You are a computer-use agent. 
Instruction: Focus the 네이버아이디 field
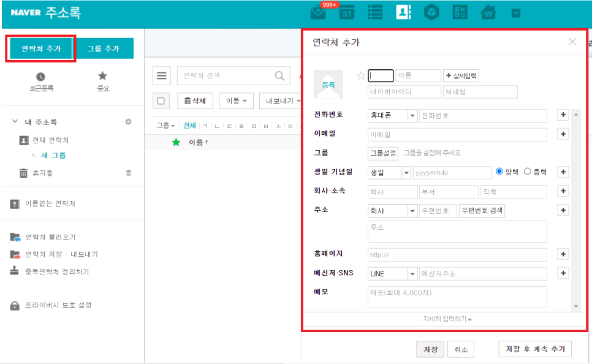click(x=404, y=92)
